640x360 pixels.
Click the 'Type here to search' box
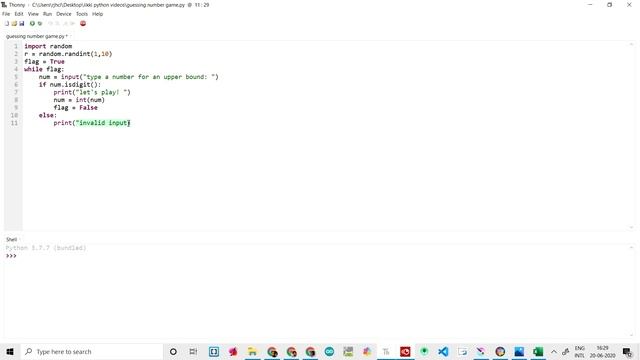pos(91,351)
